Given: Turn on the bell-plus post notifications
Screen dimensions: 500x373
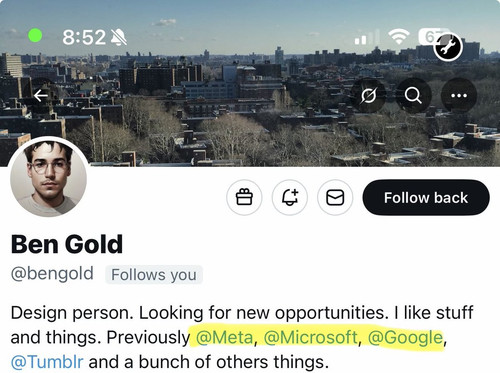Looking at the screenshot, I should (290, 198).
